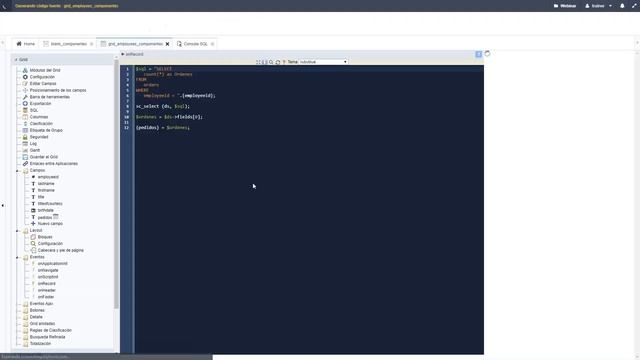This screenshot has width=640, height=360.
Task: Select the titleofcourtesy field
Action: click(50, 204)
